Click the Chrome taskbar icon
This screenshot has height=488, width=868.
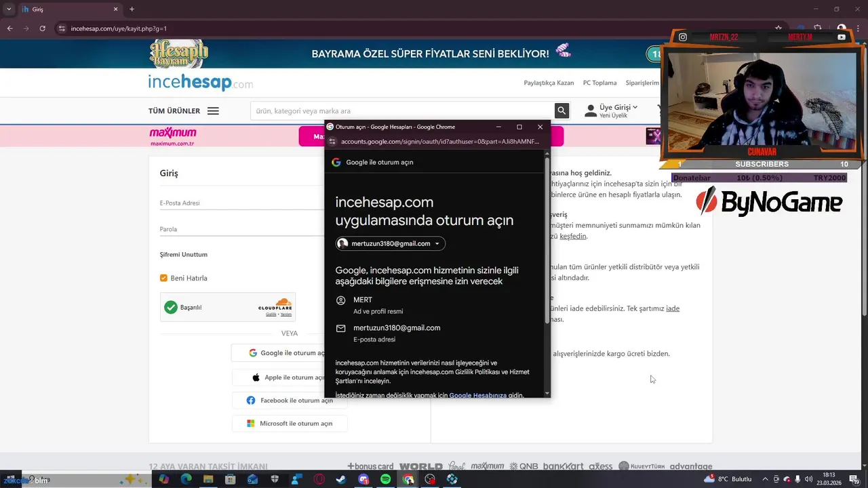(x=408, y=479)
